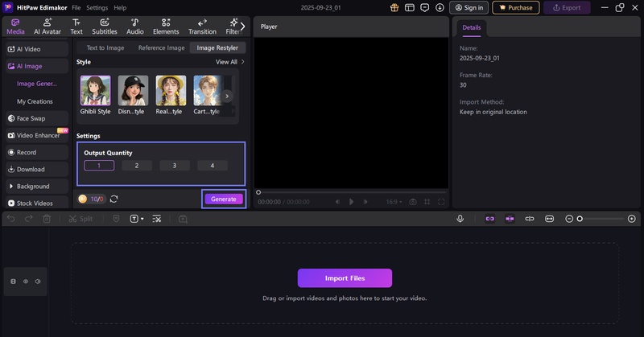
Task: Click the Generate button
Action: click(224, 199)
